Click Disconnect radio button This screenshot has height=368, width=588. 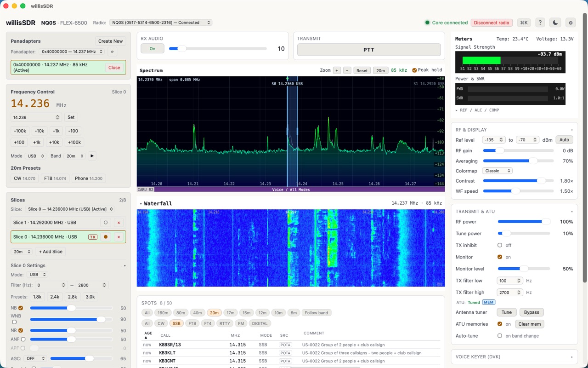(x=492, y=23)
